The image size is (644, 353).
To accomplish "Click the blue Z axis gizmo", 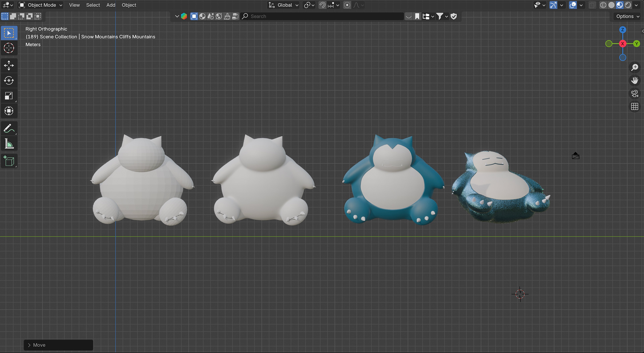I will 623,30.
